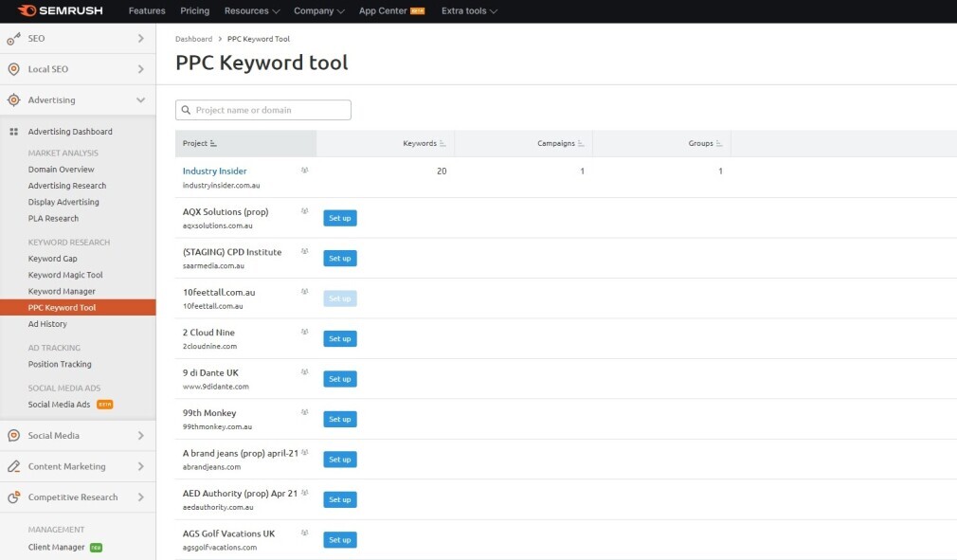Open Keyword Manager in sidebar

click(62, 292)
